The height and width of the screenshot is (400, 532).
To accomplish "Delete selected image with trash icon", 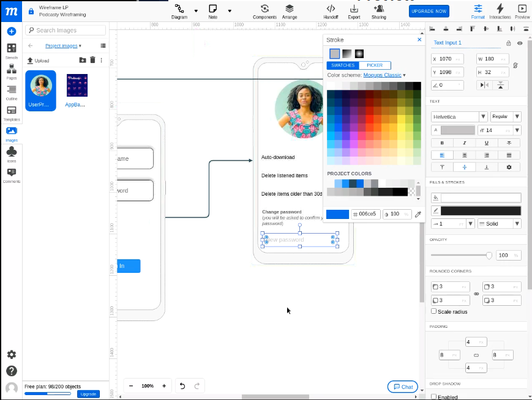I will point(92,60).
